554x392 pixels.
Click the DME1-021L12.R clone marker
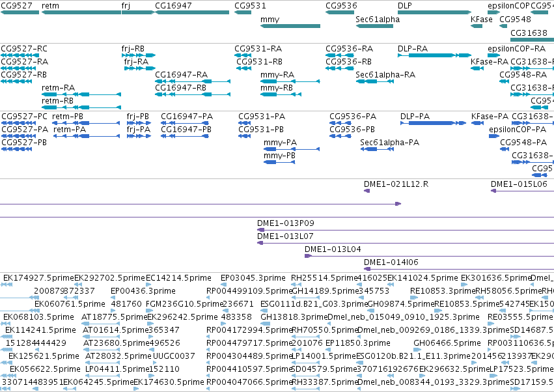[367, 191]
